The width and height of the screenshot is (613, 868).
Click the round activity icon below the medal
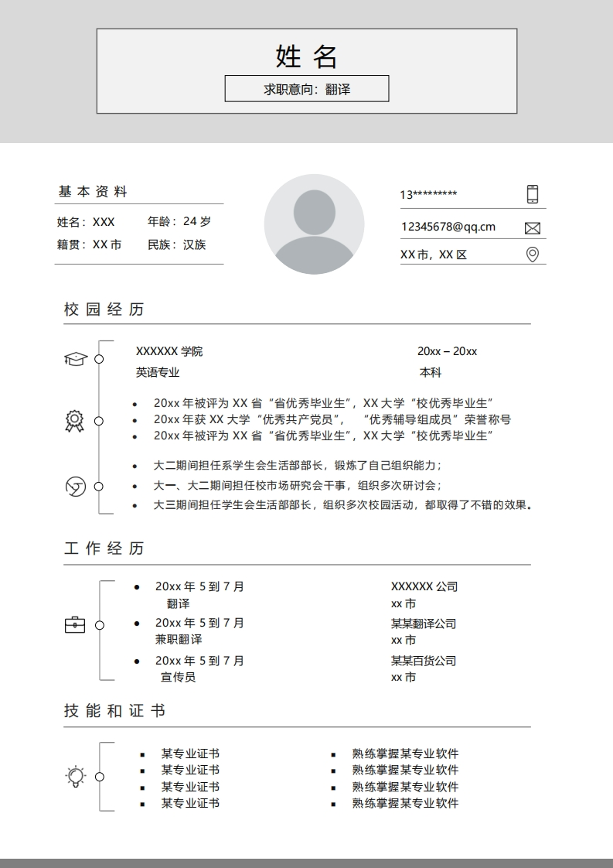pyautogui.click(x=75, y=487)
